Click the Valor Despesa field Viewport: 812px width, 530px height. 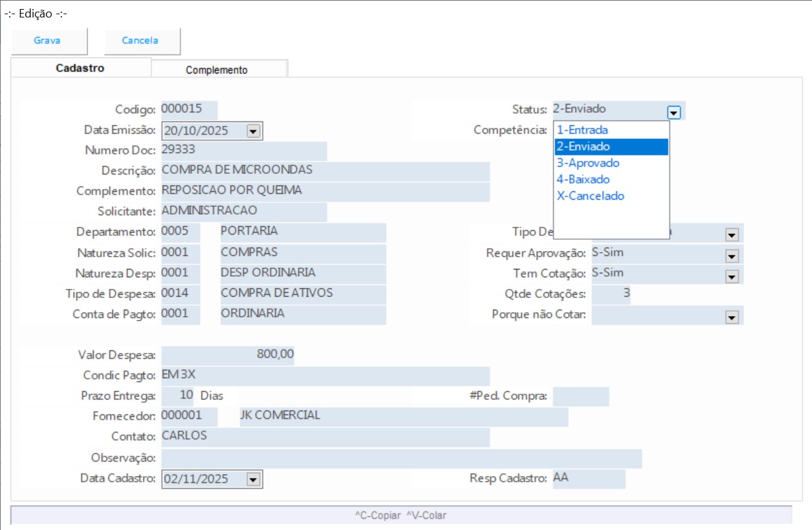(x=227, y=355)
